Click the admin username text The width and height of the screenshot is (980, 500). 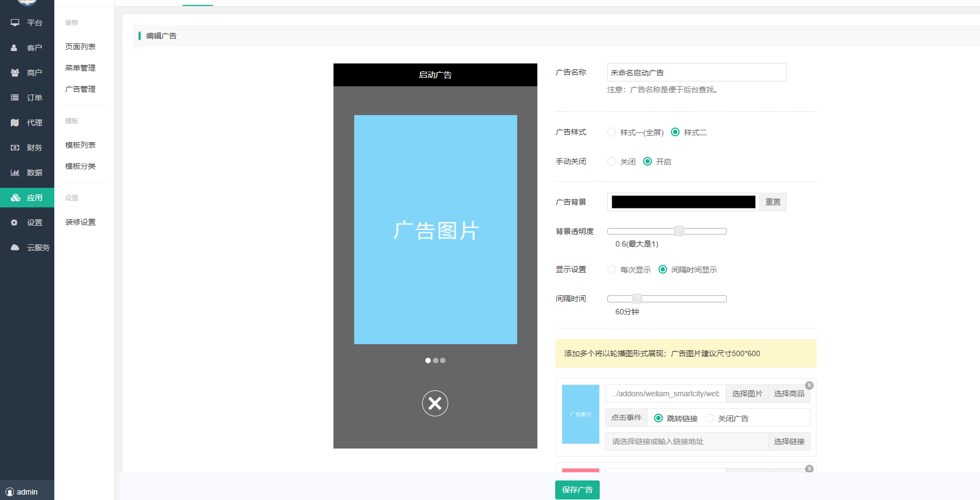pos(27,492)
